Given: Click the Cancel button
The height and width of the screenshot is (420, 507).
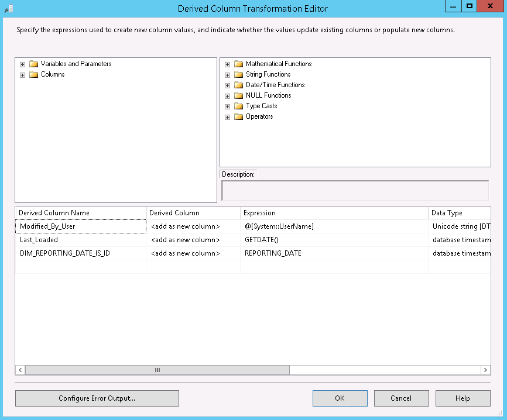Looking at the screenshot, I should (x=401, y=398).
